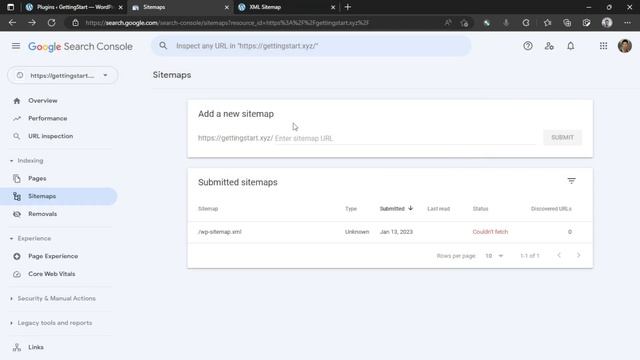Click the Inspect any URL search field
Viewport: 640px width, 360px height.
point(311,46)
